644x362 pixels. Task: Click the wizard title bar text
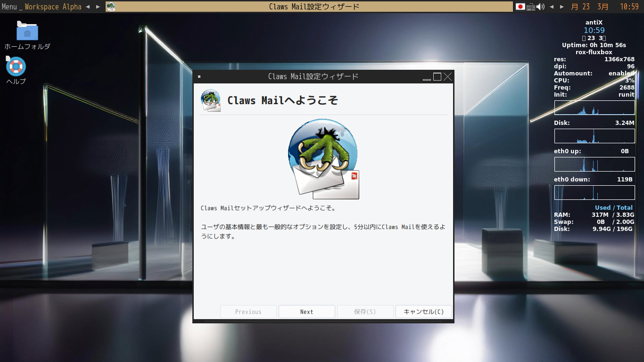point(314,76)
